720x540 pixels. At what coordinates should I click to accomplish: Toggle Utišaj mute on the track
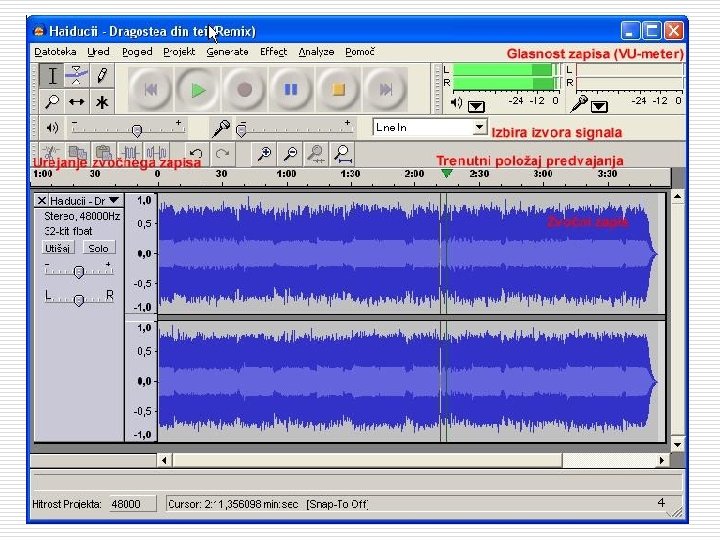57,248
